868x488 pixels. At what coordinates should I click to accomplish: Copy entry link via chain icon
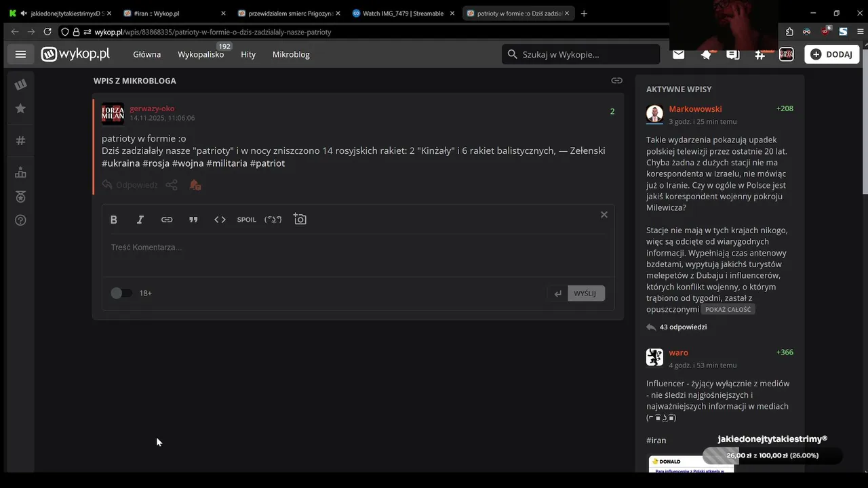[616, 81]
